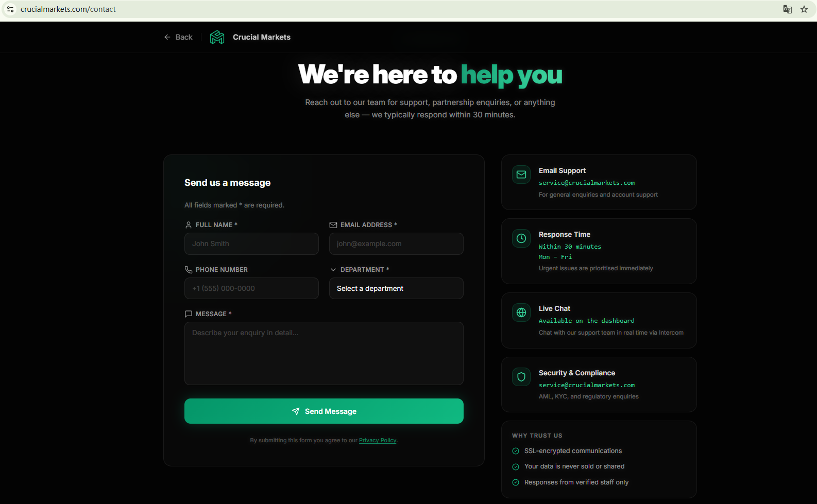Viewport: 817px width, 504px height.
Task: Click the translate page icon in address bar
Action: [x=787, y=9]
